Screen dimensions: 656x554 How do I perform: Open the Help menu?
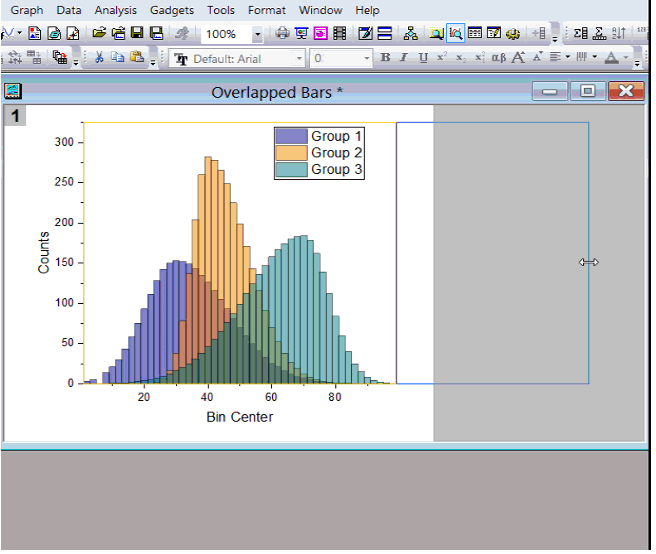click(367, 10)
